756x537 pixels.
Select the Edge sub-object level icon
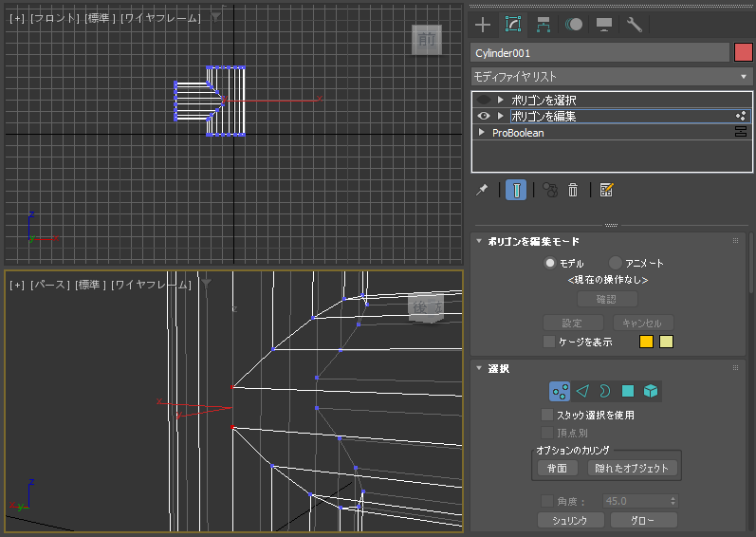[582, 391]
